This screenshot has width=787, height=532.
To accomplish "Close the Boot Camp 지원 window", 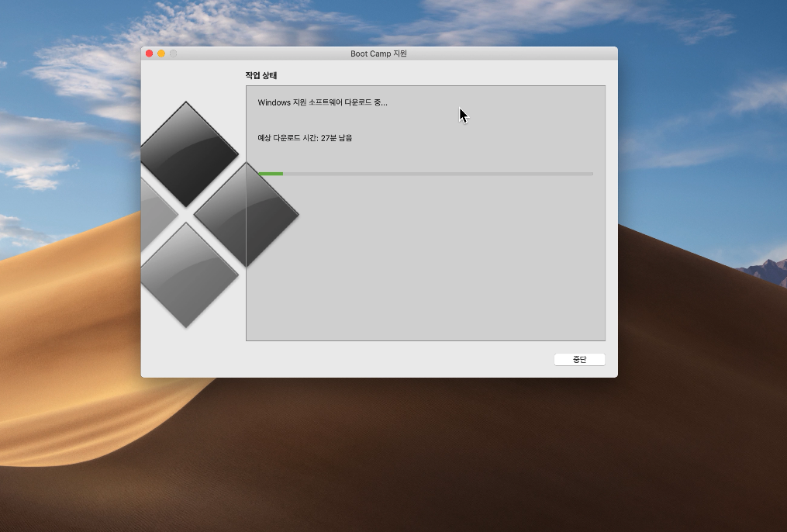I will [149, 54].
